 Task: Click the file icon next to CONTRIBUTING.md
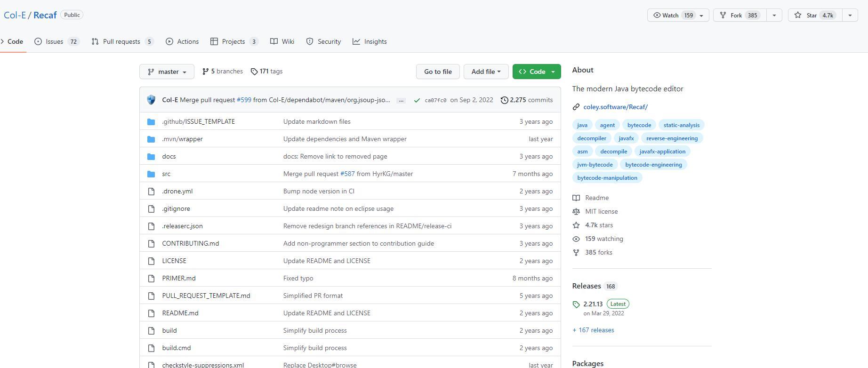(151, 244)
